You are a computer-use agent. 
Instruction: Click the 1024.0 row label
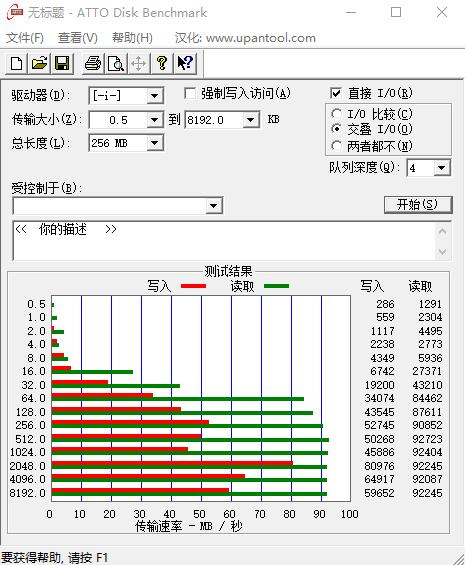click(28, 452)
